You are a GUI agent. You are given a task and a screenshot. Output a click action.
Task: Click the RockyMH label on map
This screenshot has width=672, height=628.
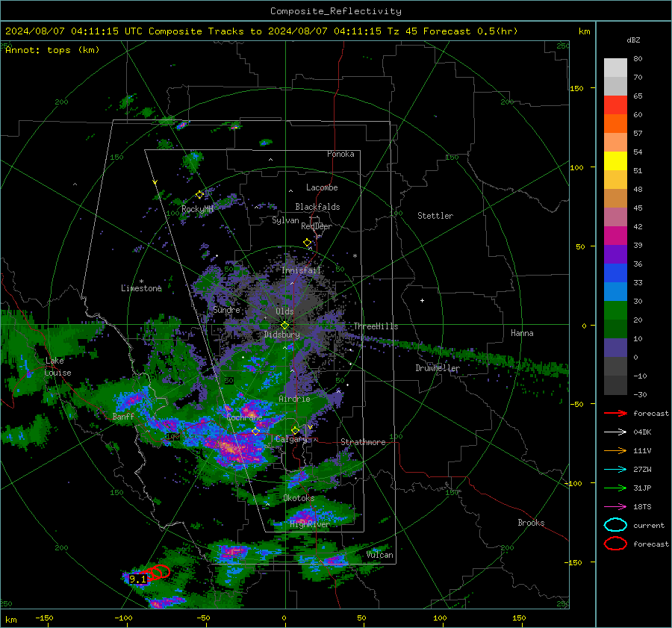(x=197, y=209)
